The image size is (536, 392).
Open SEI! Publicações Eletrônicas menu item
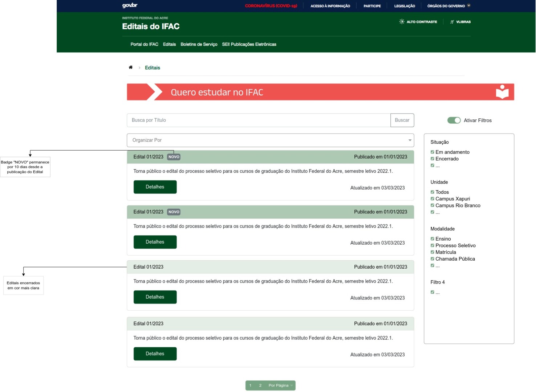(x=249, y=44)
